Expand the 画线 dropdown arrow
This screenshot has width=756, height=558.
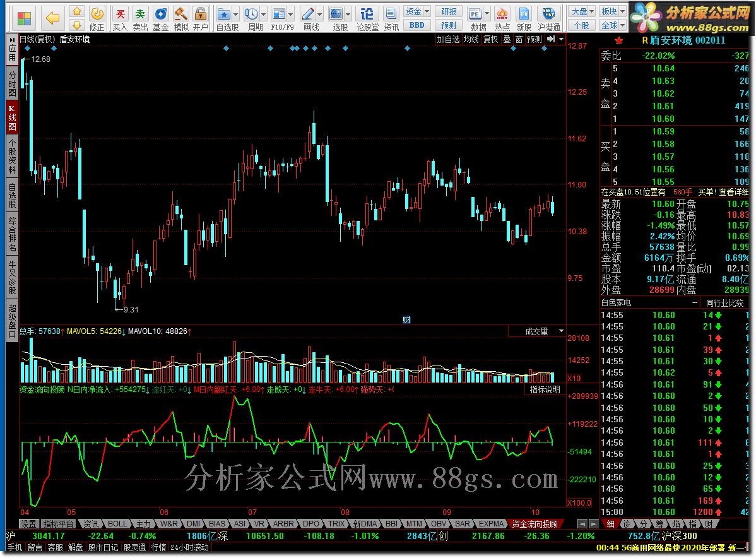tap(320, 14)
